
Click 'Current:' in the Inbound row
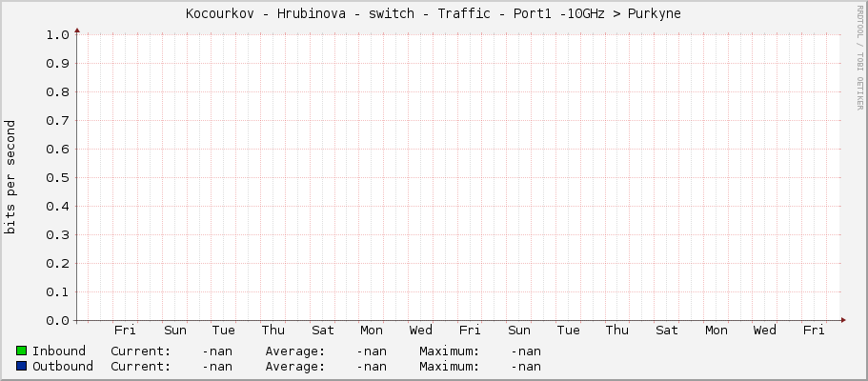pyautogui.click(x=140, y=351)
